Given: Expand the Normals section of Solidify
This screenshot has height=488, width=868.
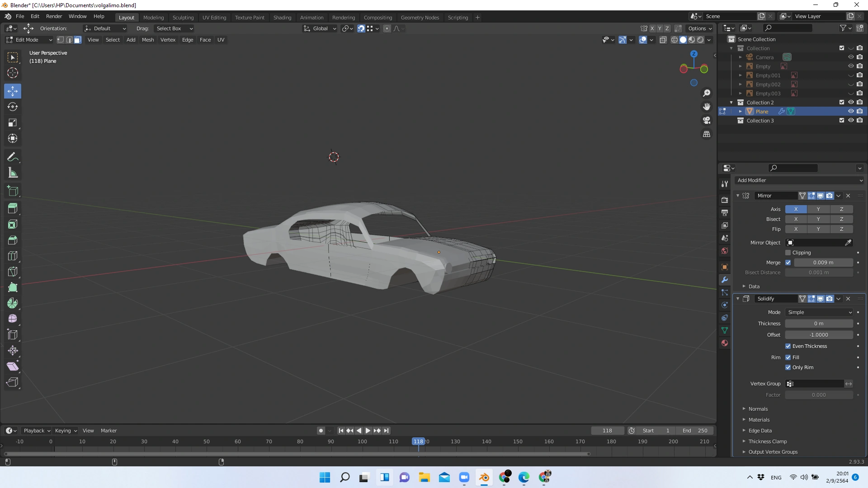Looking at the screenshot, I should [x=745, y=408].
